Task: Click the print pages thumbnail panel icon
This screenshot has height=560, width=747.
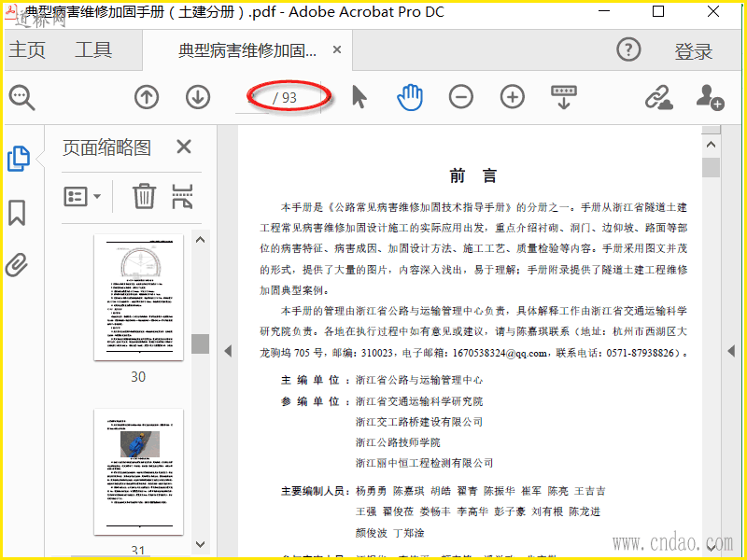Action: [182, 196]
